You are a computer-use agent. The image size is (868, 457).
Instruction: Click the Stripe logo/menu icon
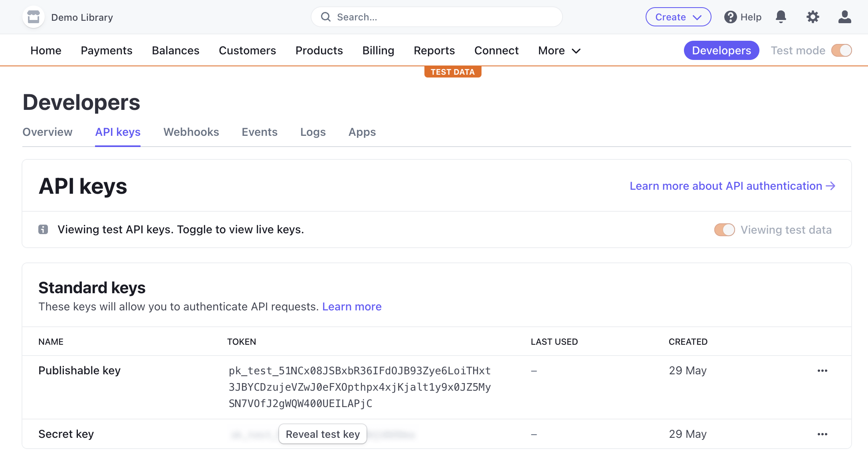pyautogui.click(x=33, y=17)
